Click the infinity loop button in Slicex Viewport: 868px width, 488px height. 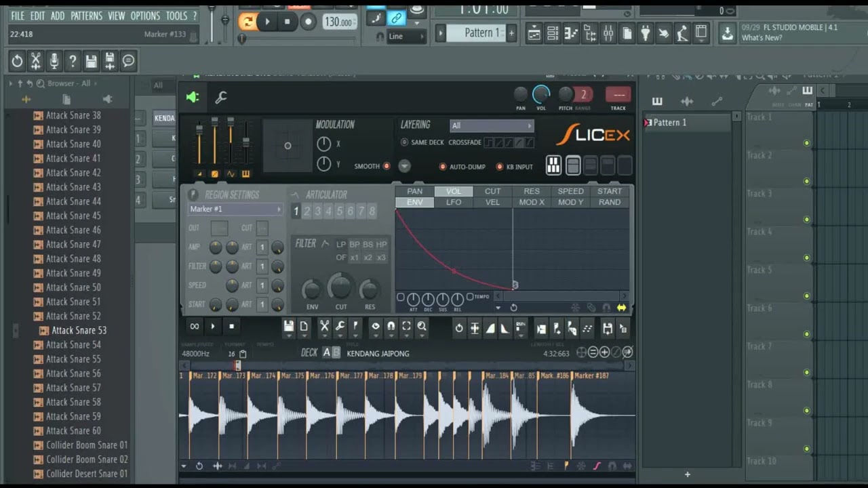click(195, 327)
